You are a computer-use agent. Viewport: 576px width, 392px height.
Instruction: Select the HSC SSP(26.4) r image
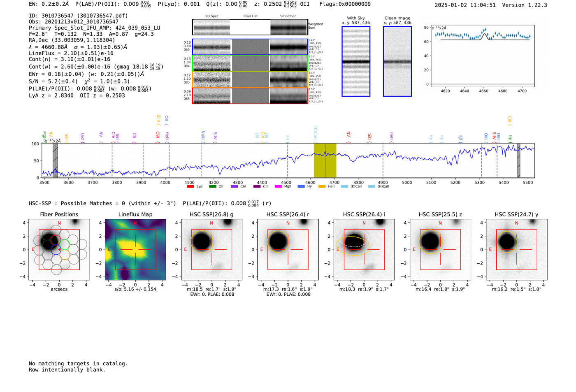[288, 249]
